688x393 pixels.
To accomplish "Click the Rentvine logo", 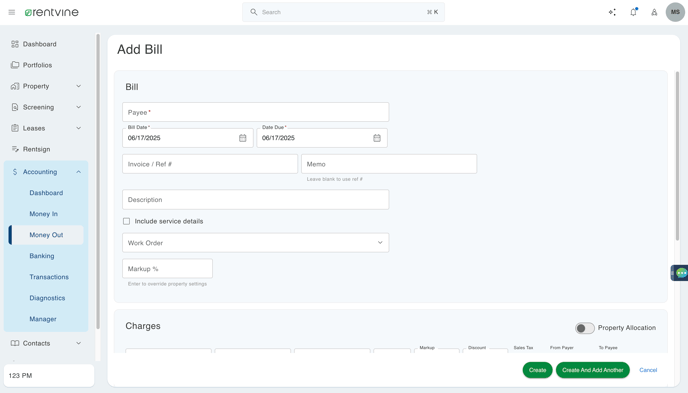I will click(x=52, y=12).
